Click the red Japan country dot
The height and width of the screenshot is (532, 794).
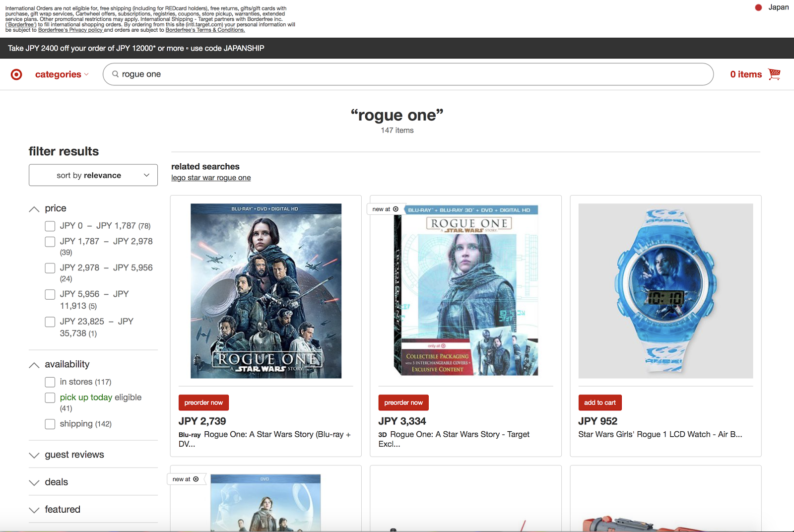(x=758, y=7)
